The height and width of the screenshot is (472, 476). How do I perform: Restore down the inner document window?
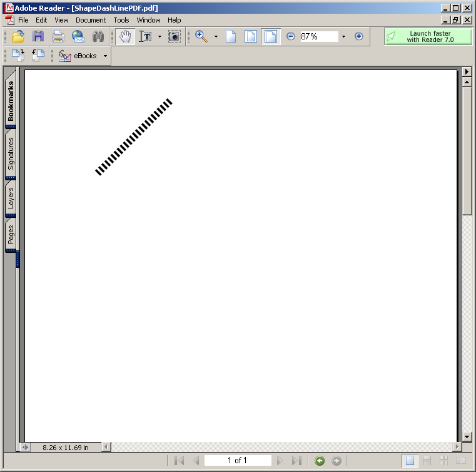(x=455, y=21)
